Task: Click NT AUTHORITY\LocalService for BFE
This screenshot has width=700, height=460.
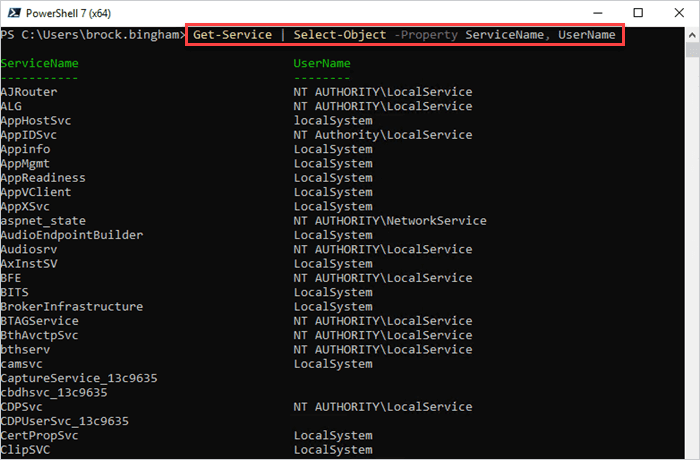Action: (x=383, y=278)
